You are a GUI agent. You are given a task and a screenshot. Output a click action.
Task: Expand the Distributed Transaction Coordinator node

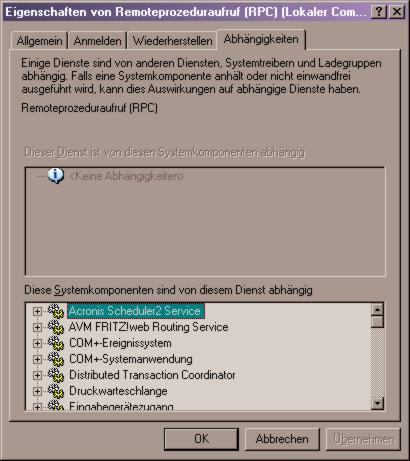click(x=37, y=375)
